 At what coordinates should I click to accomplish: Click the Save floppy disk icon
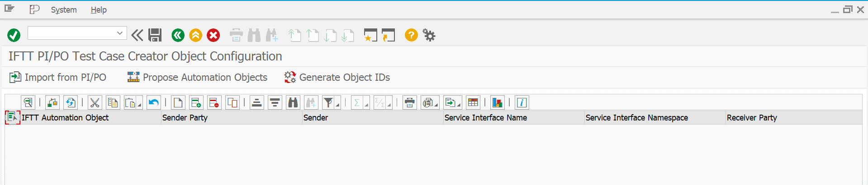(x=155, y=35)
